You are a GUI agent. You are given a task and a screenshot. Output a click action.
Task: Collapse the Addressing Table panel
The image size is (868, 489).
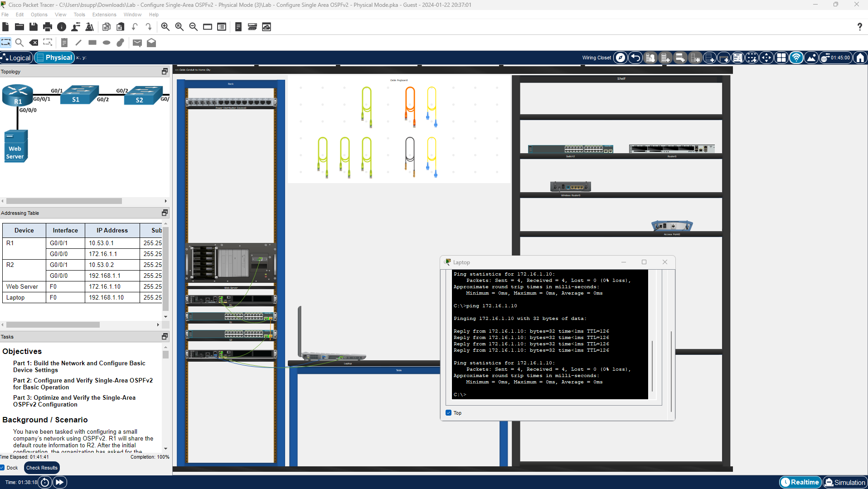click(165, 213)
